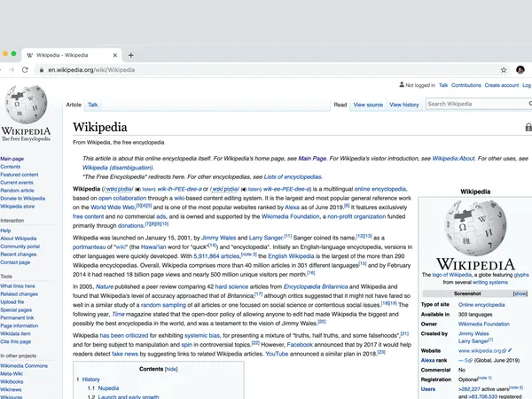Open the Contact page link
This screenshot has height=399, width=532.
15,262
